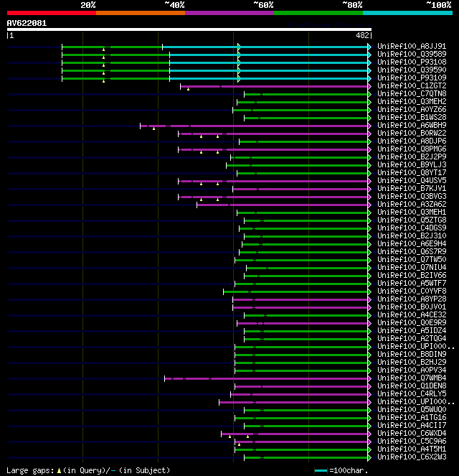Viewport: 459px width, 476px height.
Task: Open the UniRef100_Q39589 hit label
Action: 412,55
